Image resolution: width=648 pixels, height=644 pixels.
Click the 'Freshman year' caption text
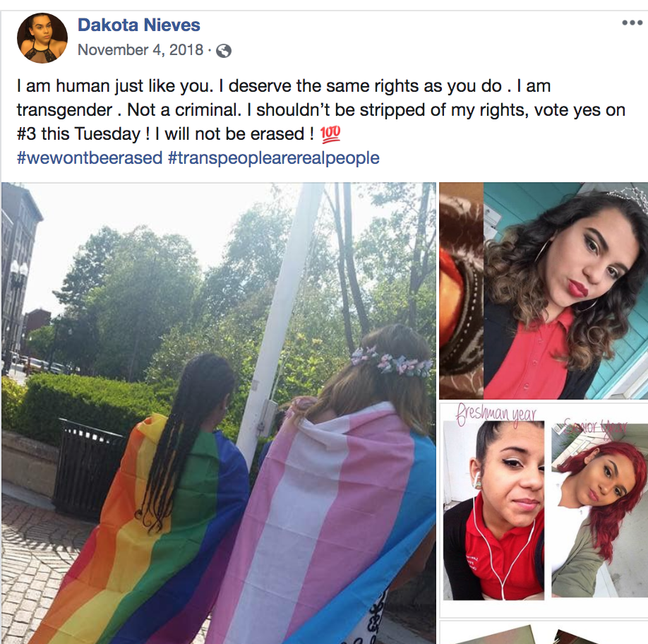click(x=496, y=413)
